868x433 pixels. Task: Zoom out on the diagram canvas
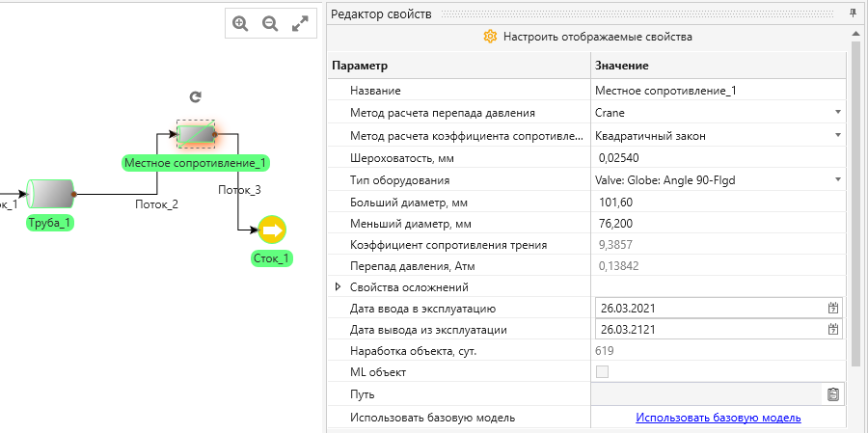tap(270, 24)
